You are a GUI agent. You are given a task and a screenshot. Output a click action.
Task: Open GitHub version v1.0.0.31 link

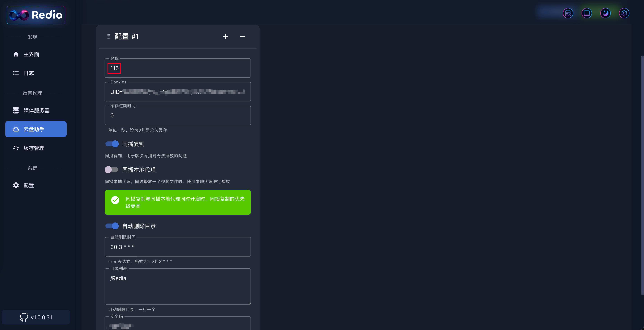point(36,317)
